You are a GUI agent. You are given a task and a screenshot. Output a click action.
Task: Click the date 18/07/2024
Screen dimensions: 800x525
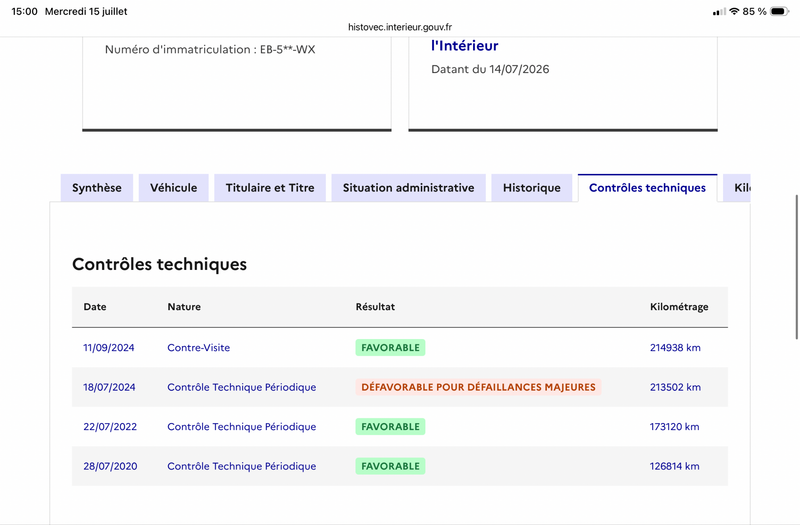[x=109, y=387]
